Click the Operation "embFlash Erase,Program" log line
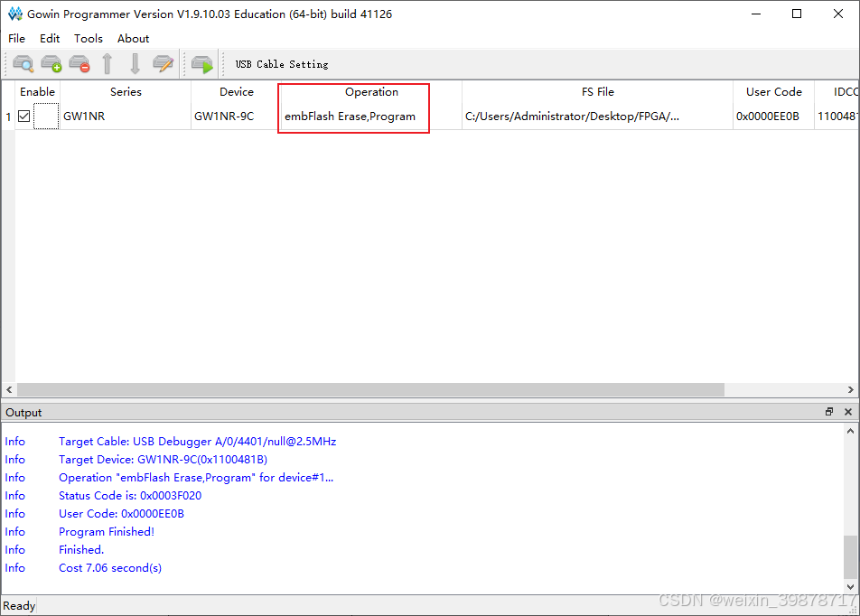Viewport: 860px width, 616px height. [x=196, y=478]
